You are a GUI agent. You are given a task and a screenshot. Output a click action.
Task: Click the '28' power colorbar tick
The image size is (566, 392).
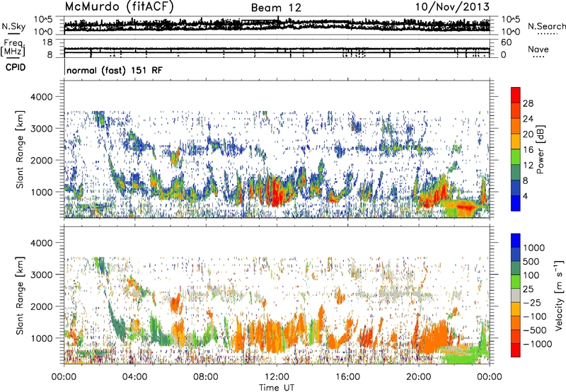[x=528, y=103]
